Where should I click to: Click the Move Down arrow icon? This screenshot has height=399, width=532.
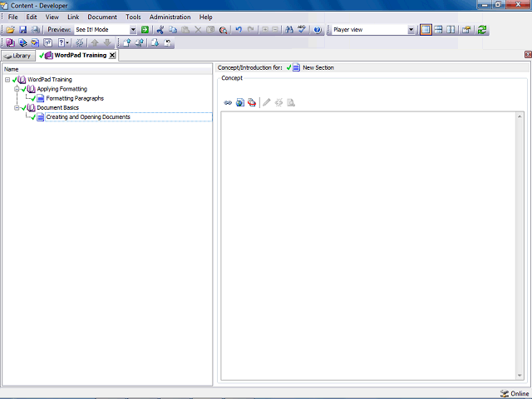pos(107,42)
